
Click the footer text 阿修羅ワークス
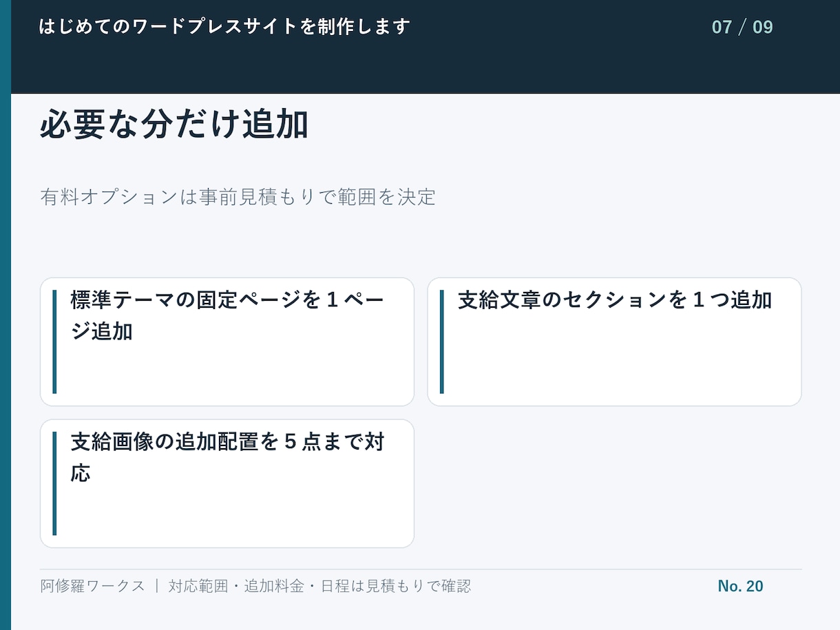pos(92,586)
